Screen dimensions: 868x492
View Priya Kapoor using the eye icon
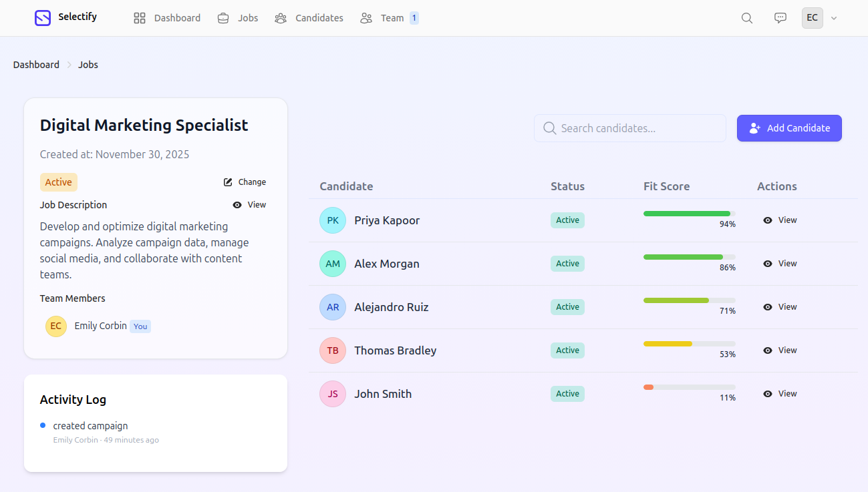pyautogui.click(x=767, y=220)
